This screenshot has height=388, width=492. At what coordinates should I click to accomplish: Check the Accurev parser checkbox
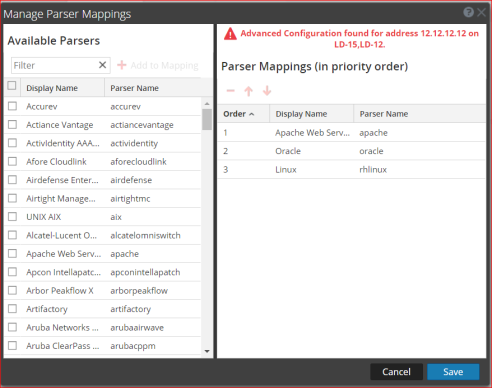(x=12, y=106)
